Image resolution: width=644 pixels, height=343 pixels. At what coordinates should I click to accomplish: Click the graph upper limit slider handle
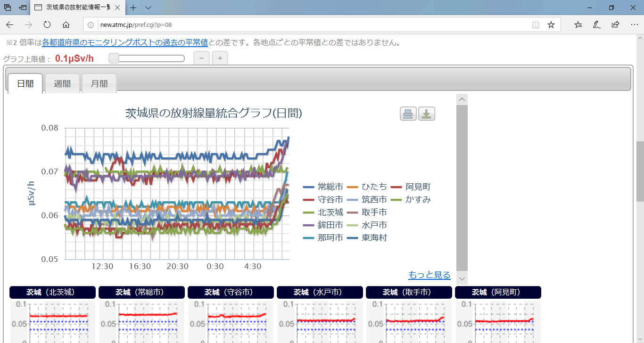click(x=114, y=58)
